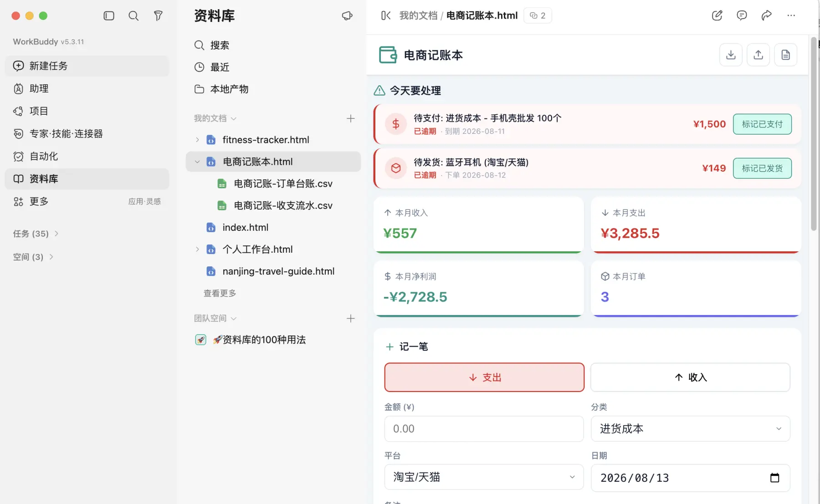Click the download icon in 电商记账本 header
Image resolution: width=820 pixels, height=504 pixels.
coord(731,55)
